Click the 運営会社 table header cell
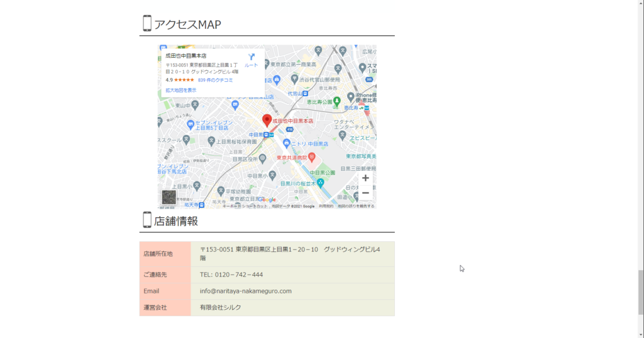Image resolution: width=644 pixels, height=338 pixels. pyautogui.click(x=165, y=308)
